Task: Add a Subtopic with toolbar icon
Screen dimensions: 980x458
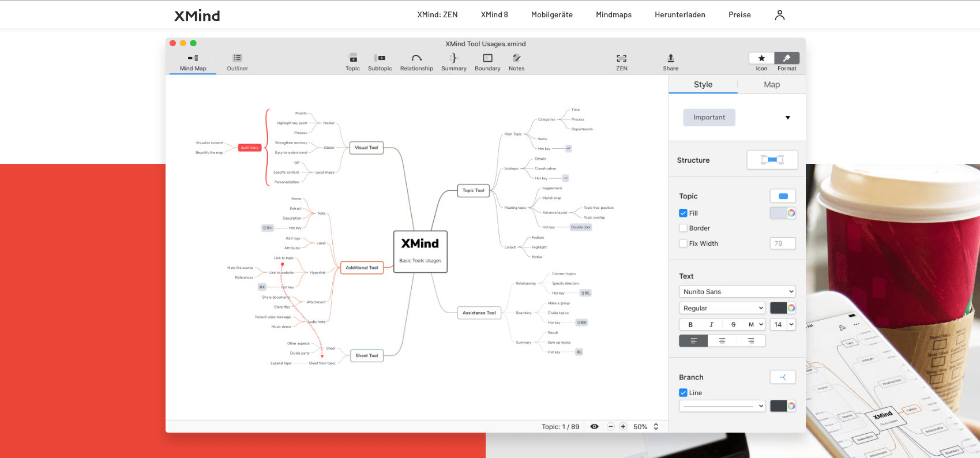Action: [380, 58]
